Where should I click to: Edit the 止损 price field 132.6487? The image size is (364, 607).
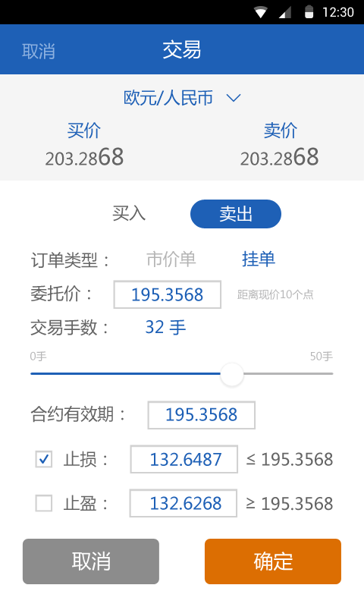coord(184,459)
